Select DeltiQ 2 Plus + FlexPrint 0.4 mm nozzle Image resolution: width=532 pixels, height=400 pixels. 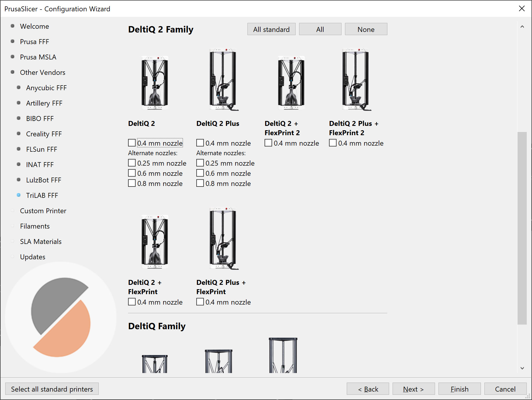coord(200,302)
